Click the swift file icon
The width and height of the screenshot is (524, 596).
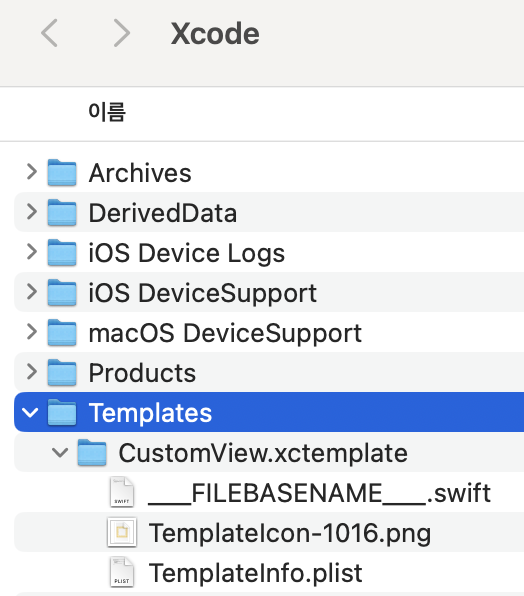pos(122,492)
